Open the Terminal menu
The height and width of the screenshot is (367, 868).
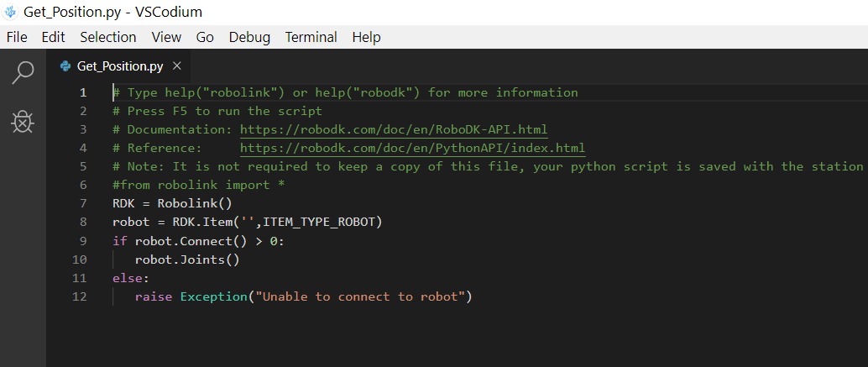click(x=311, y=37)
